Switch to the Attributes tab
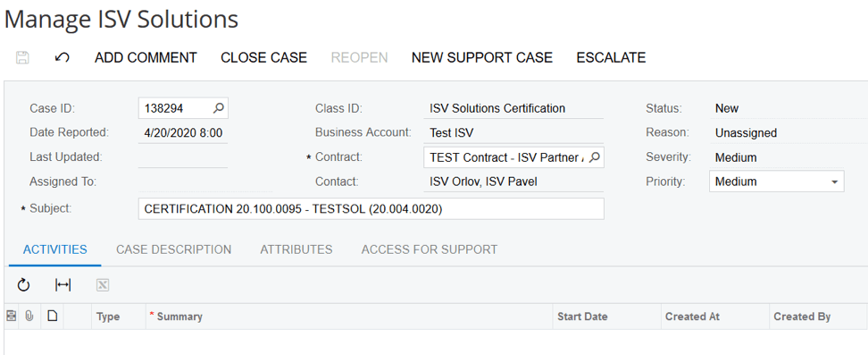 [296, 249]
